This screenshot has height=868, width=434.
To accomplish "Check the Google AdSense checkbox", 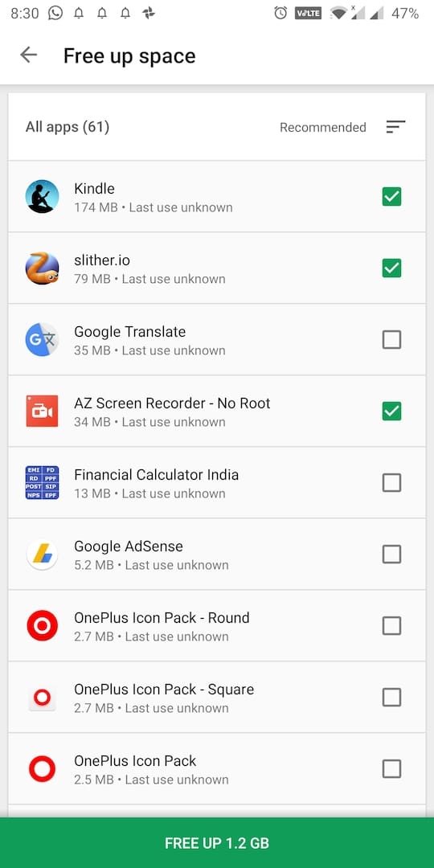I will pyautogui.click(x=391, y=554).
